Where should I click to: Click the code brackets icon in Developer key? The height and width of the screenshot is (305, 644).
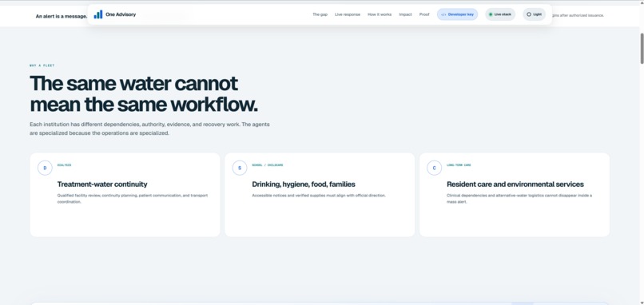click(x=443, y=14)
